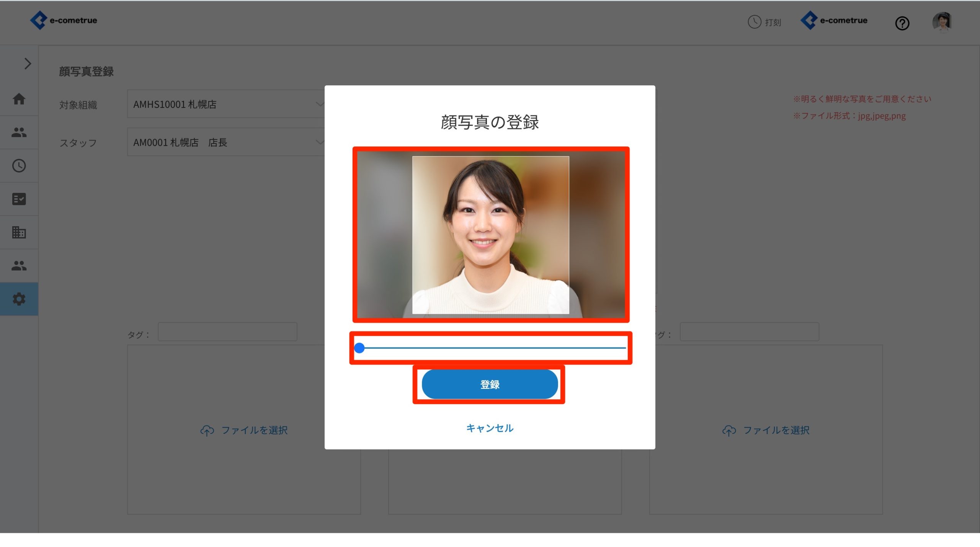Click the help question mark icon

pyautogui.click(x=902, y=23)
